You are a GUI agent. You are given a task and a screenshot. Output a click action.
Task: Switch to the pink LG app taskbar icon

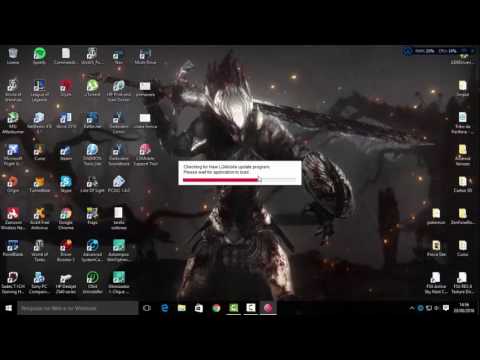click(x=268, y=308)
